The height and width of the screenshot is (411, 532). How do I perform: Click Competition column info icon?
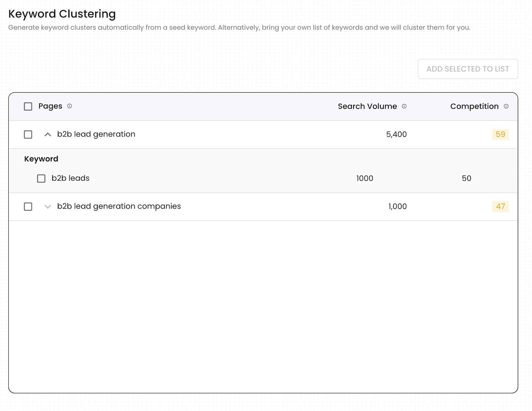point(506,106)
